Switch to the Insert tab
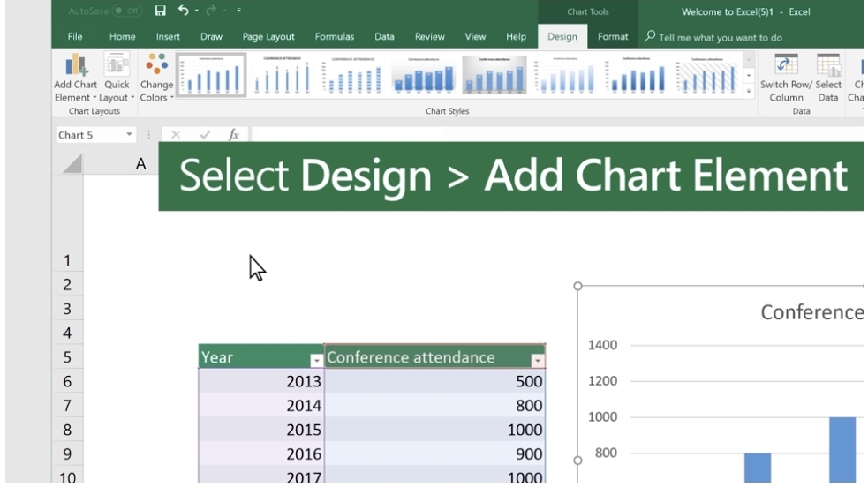 [168, 36]
